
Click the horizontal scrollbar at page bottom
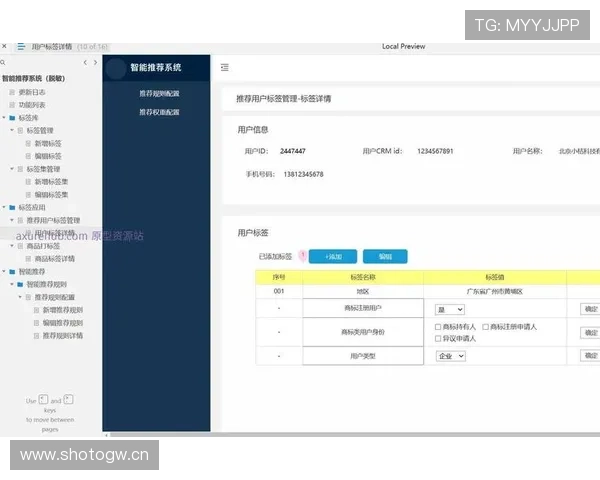point(355,434)
